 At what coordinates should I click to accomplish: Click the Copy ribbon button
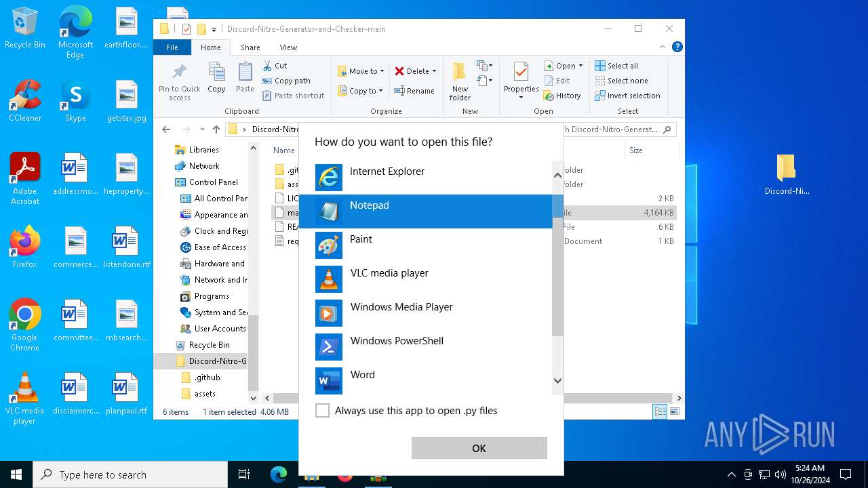click(216, 77)
